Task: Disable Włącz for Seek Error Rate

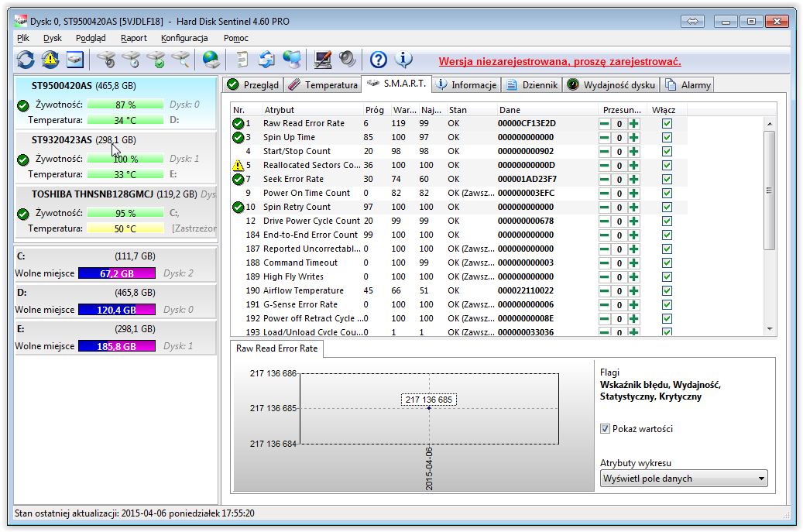Action: pyautogui.click(x=667, y=179)
